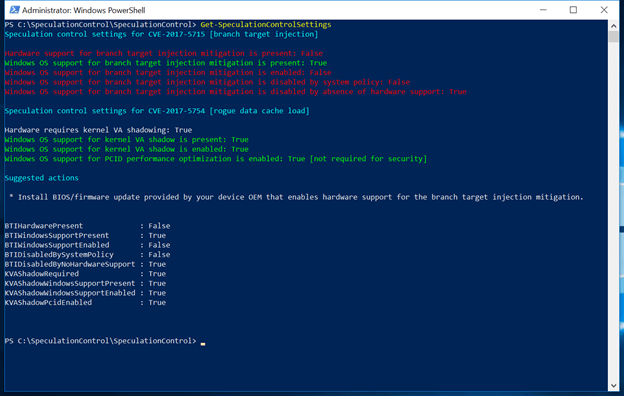Click the PCID performance optimization line

pos(215,159)
